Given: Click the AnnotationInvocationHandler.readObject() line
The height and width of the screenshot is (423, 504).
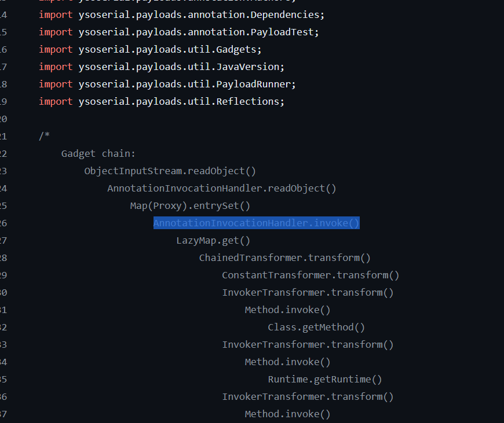Looking at the screenshot, I should coord(221,189).
